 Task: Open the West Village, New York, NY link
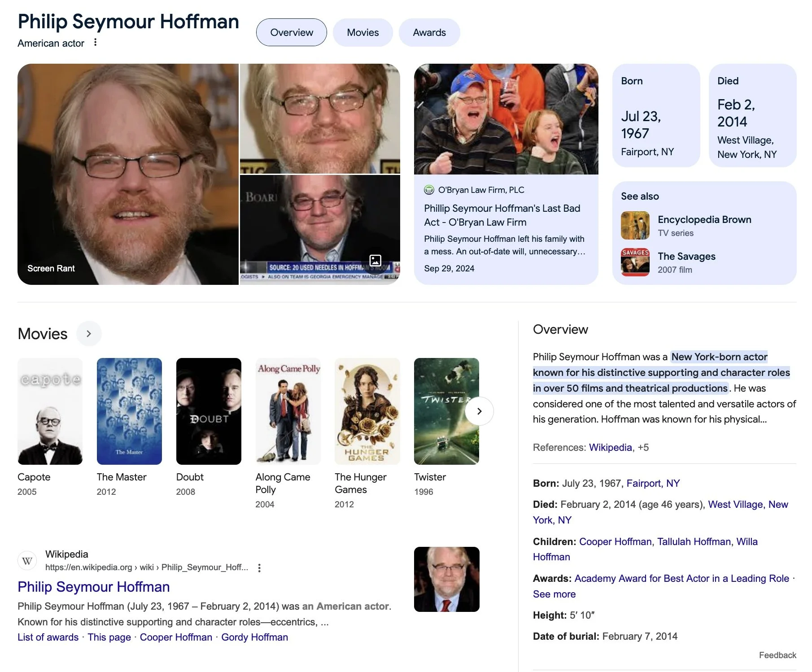point(660,512)
